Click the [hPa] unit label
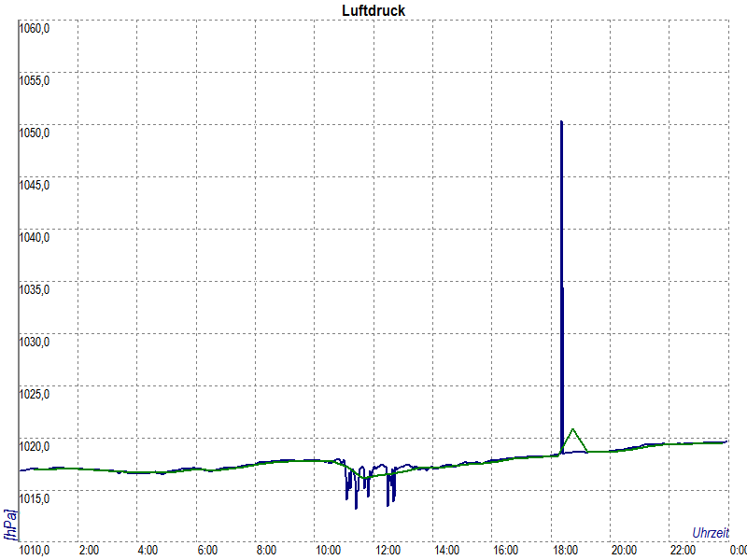 pos(10,525)
